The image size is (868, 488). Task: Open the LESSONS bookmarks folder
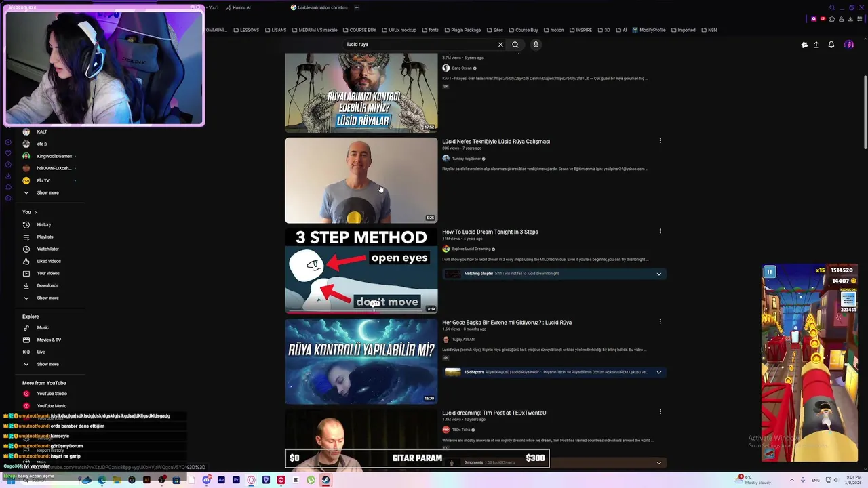coord(246,30)
